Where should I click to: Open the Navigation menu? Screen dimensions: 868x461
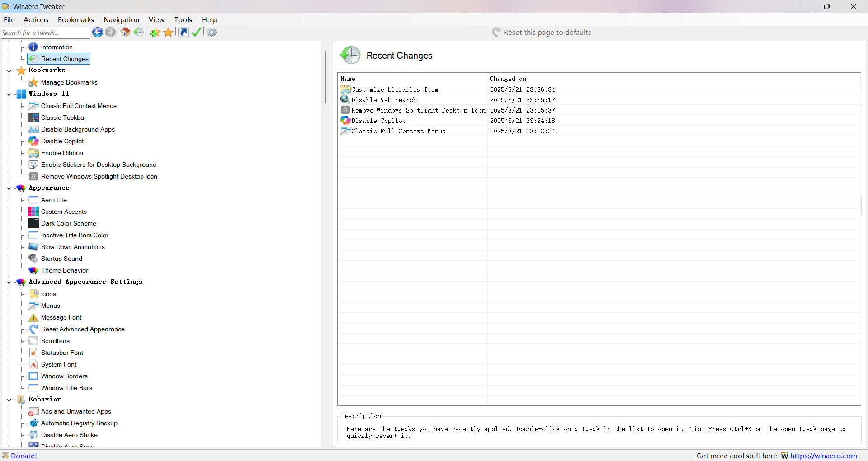coord(121,19)
